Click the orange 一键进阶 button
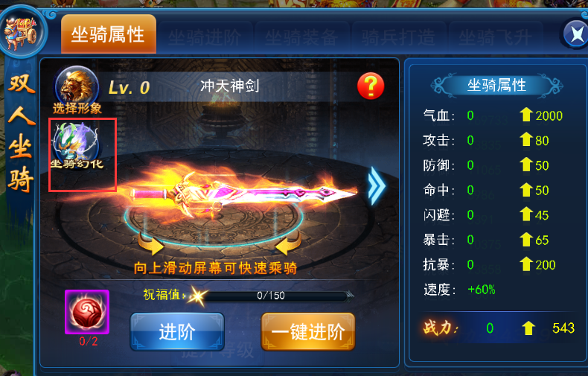Viewport: 588px width, 376px height. click(x=308, y=332)
